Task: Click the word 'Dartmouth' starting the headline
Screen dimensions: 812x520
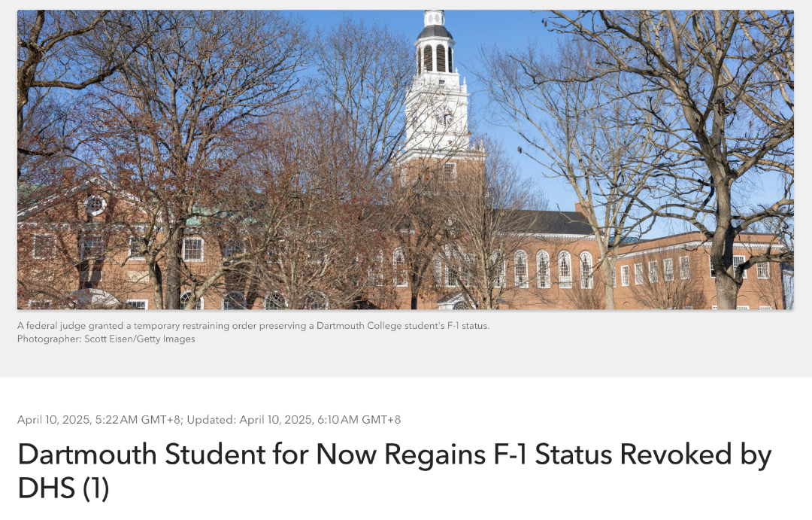Action: point(87,455)
